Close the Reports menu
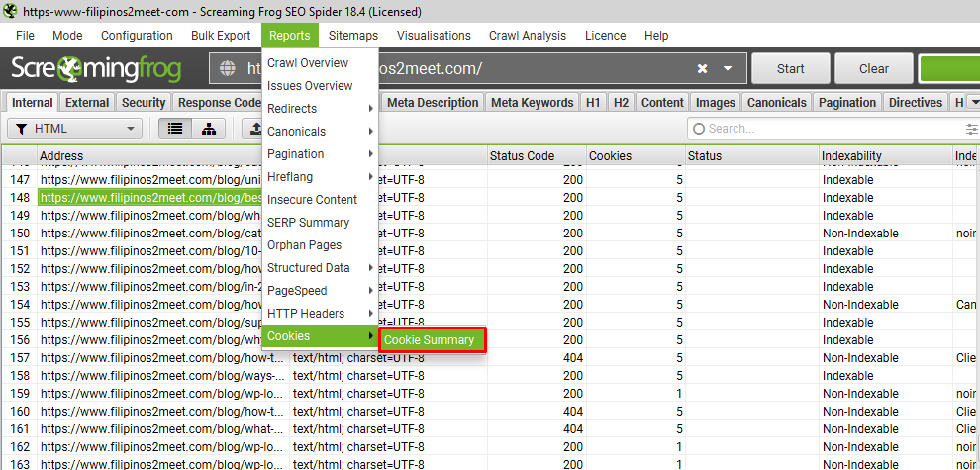 pos(290,36)
